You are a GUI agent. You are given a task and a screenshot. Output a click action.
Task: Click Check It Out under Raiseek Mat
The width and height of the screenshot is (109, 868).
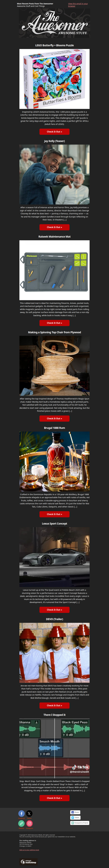pos(54,323)
